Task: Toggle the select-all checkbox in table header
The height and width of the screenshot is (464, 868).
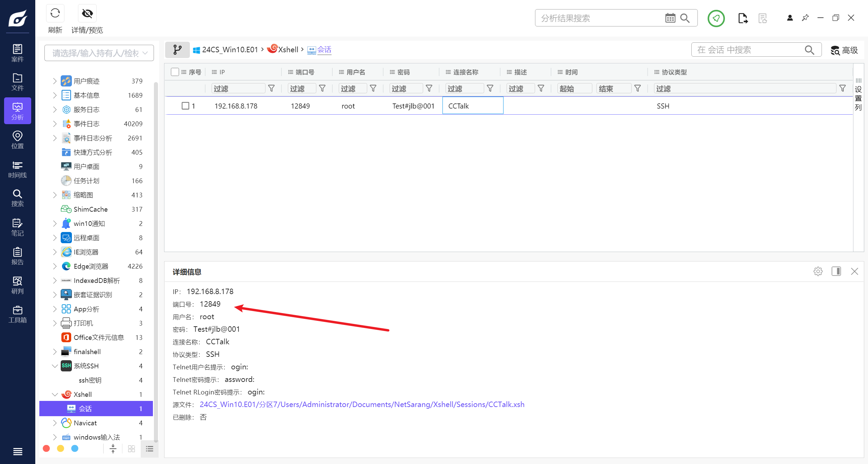Action: click(175, 72)
